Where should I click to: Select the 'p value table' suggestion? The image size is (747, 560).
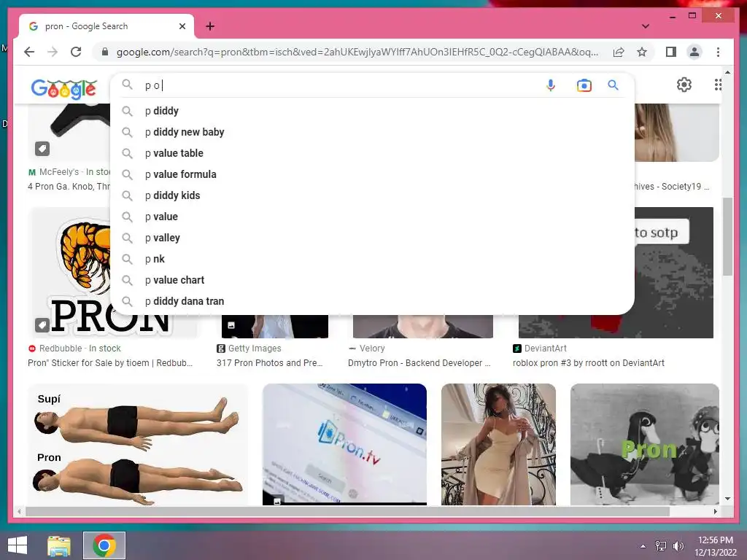371,153
